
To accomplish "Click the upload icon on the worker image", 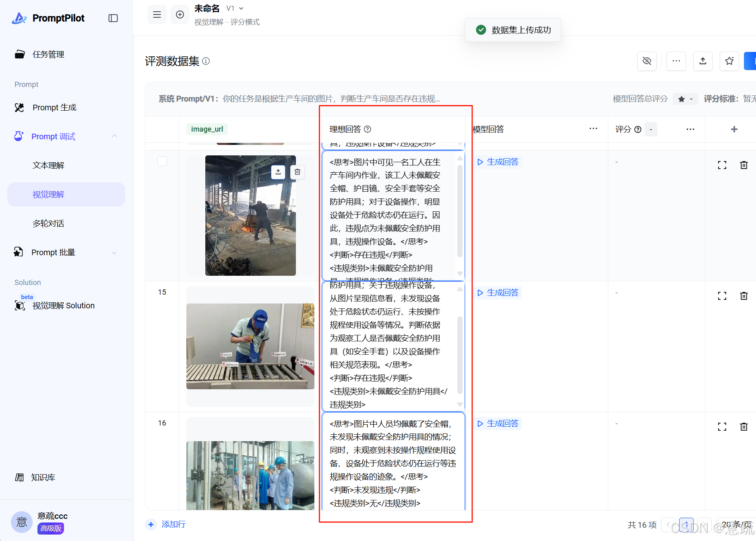I will (x=278, y=172).
